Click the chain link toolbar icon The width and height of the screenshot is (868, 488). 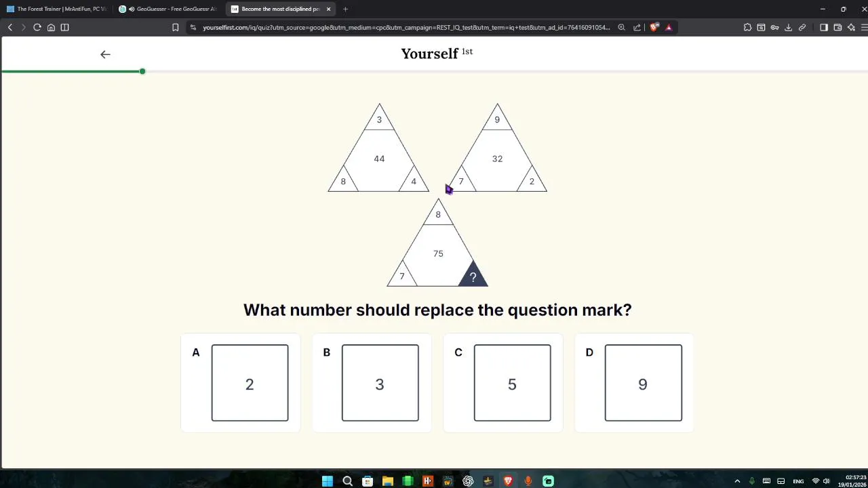pyautogui.click(x=802, y=27)
